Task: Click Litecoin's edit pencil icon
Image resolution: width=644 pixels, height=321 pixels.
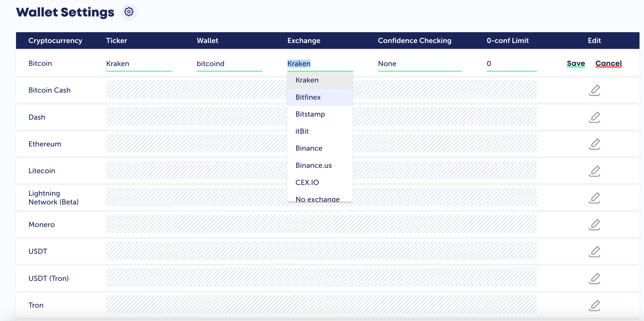Action: (x=594, y=171)
